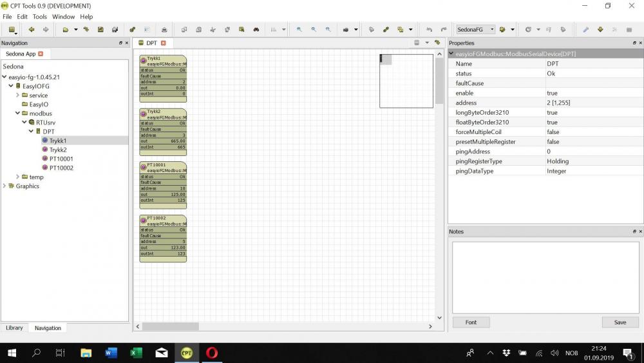Click the save disk icon in the toolbar

pyautogui.click(x=100, y=30)
